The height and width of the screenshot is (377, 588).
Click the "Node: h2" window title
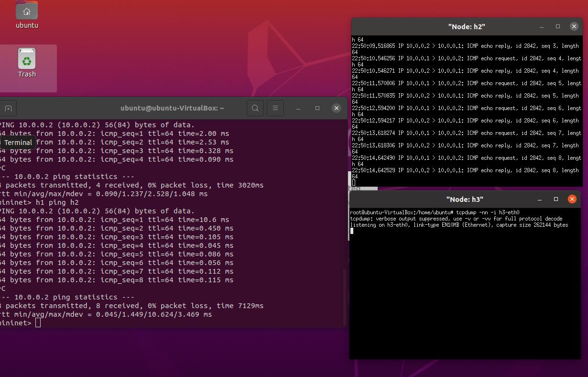(x=467, y=27)
